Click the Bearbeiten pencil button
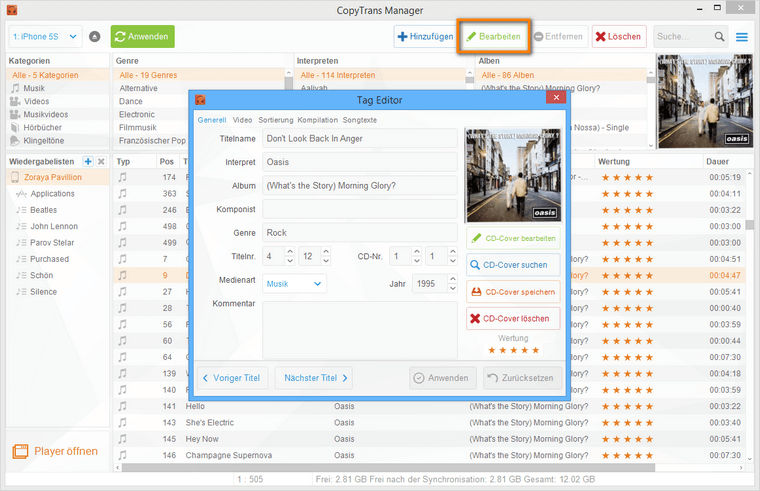 (x=493, y=36)
